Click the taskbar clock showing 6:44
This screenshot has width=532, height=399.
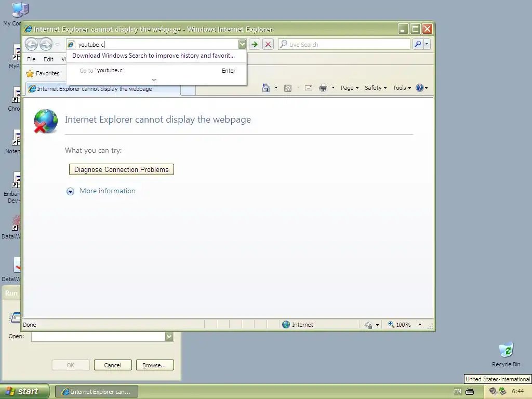click(518, 392)
